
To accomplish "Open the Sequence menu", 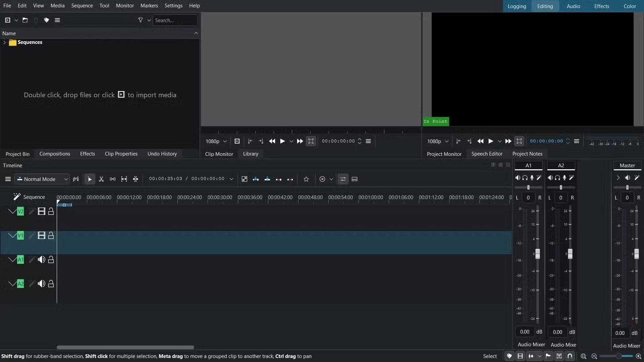I will [82, 6].
